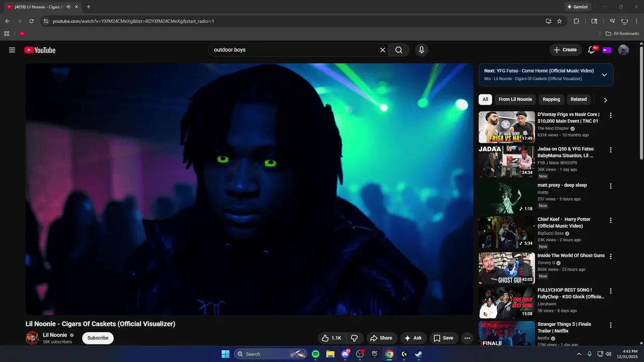This screenshot has width=644, height=362.
Task: Open the tab search toolbar icon
Action: [594, 21]
